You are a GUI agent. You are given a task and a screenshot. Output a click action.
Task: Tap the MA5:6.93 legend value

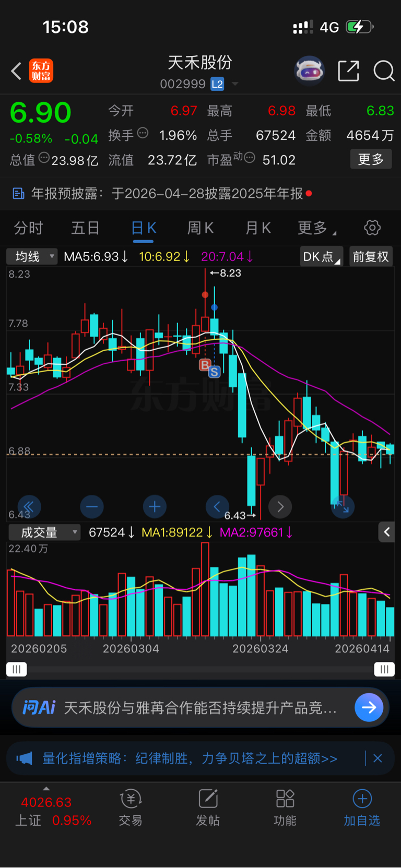point(96,256)
